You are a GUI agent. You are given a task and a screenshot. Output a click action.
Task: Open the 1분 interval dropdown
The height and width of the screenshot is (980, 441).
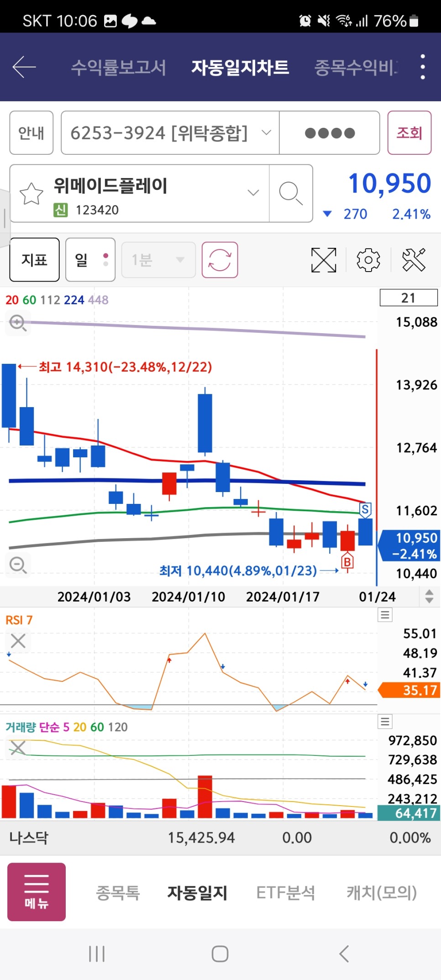pyautogui.click(x=158, y=260)
